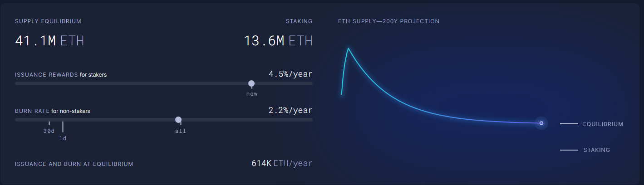Click the burn rate slider handle
Image resolution: width=644 pixels, height=185 pixels.
coord(178,120)
